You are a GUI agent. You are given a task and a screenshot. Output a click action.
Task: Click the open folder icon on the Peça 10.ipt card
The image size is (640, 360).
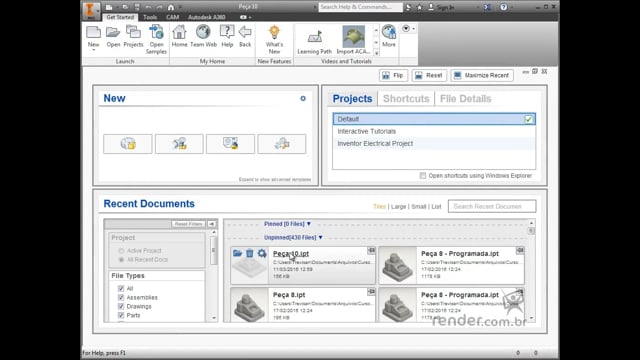click(237, 253)
